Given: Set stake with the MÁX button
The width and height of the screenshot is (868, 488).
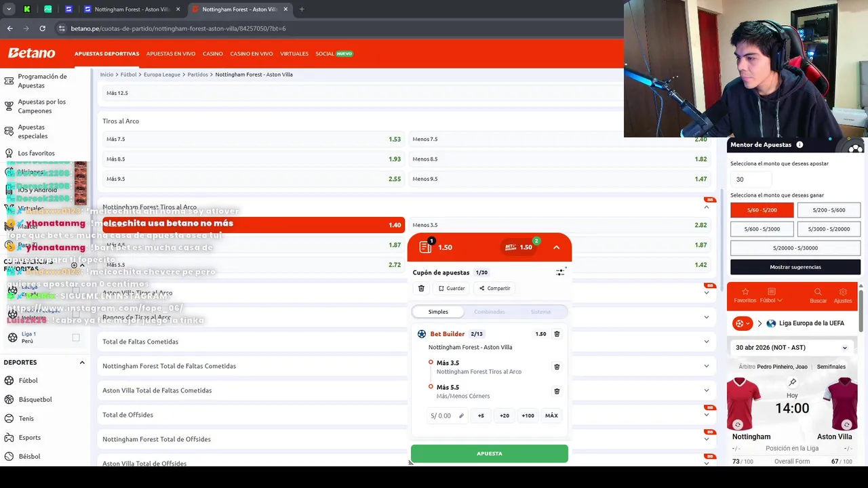Looking at the screenshot, I should [551, 415].
